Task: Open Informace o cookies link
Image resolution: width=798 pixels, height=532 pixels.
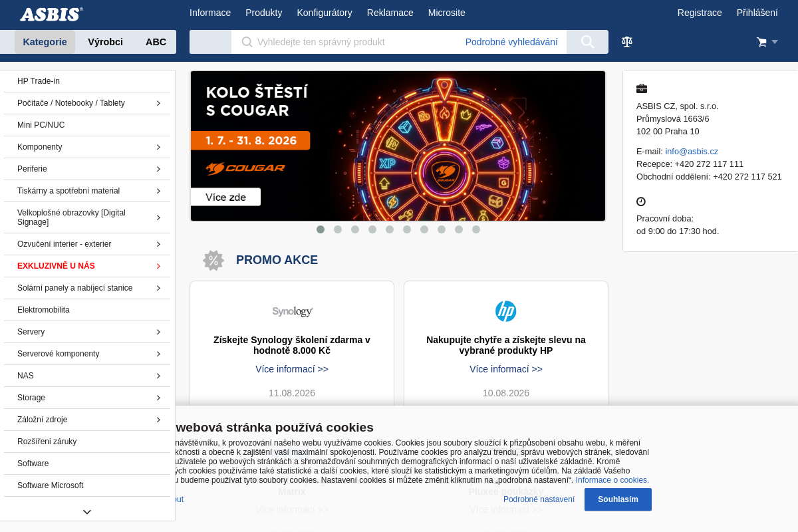Action: (612, 480)
